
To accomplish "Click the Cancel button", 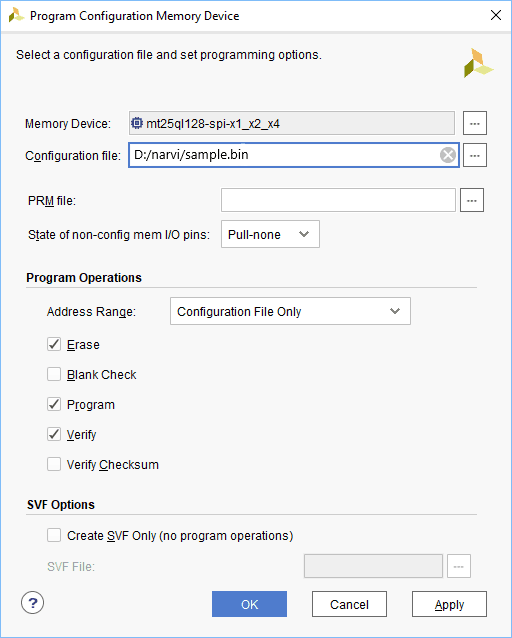I will [x=349, y=604].
